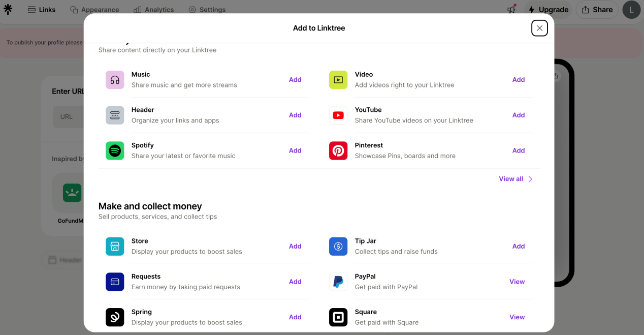This screenshot has height=335, width=644.
Task: Click the Spotify logo icon
Action: 115,151
